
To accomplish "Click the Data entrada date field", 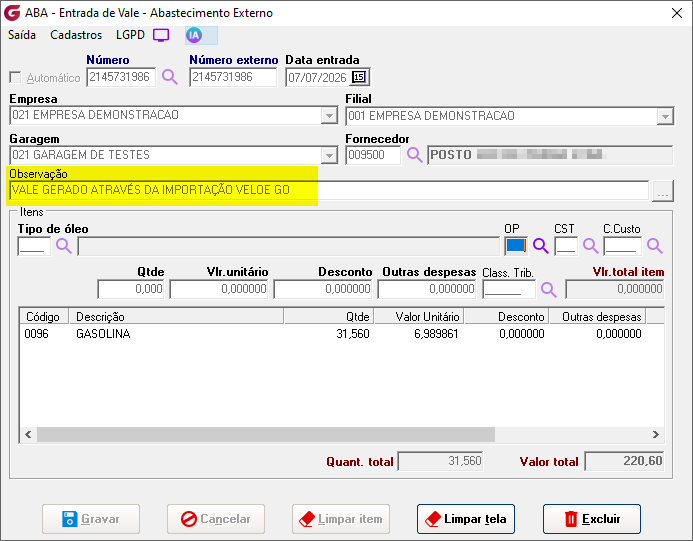I will 318,77.
